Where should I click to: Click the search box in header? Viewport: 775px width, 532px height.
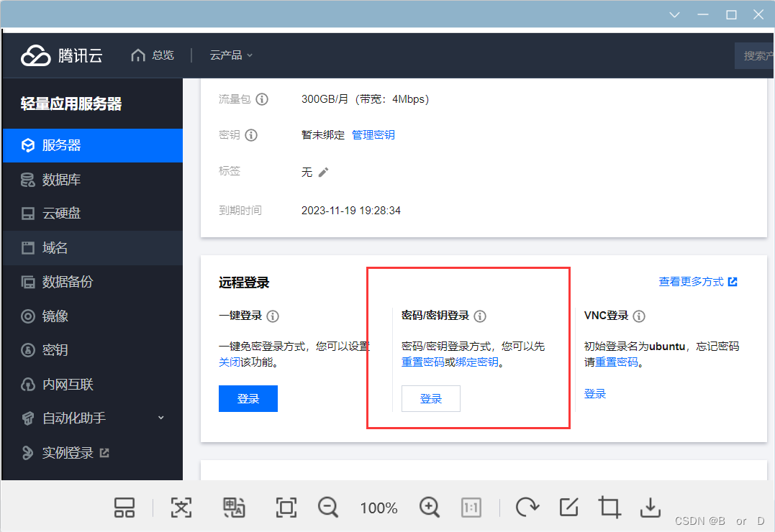[754, 56]
